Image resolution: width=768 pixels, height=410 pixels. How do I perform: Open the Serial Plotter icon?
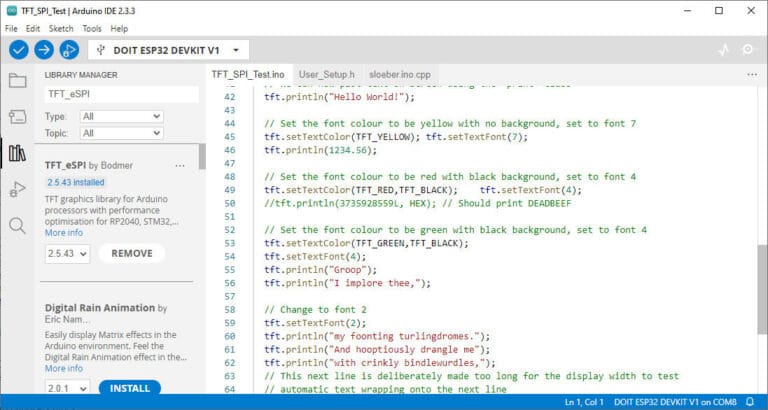tap(723, 49)
